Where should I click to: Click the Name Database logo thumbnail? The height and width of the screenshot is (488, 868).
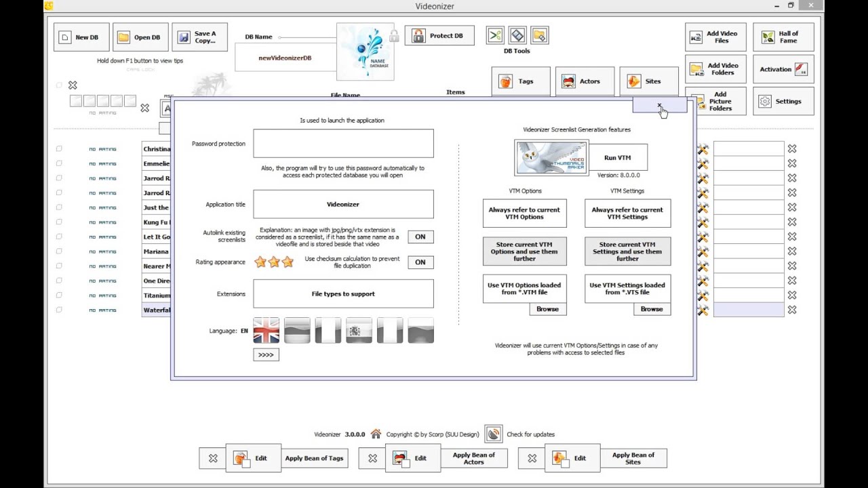[365, 52]
